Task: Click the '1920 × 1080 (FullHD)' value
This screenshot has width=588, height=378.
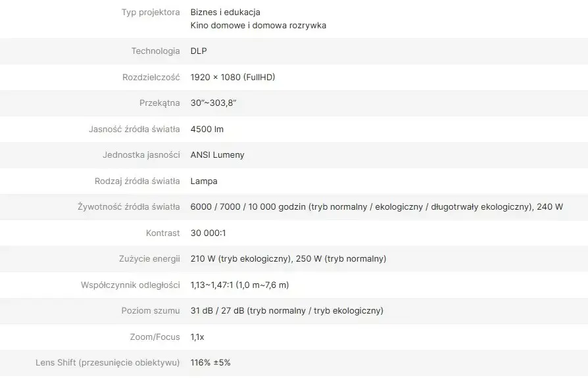Action: click(232, 78)
